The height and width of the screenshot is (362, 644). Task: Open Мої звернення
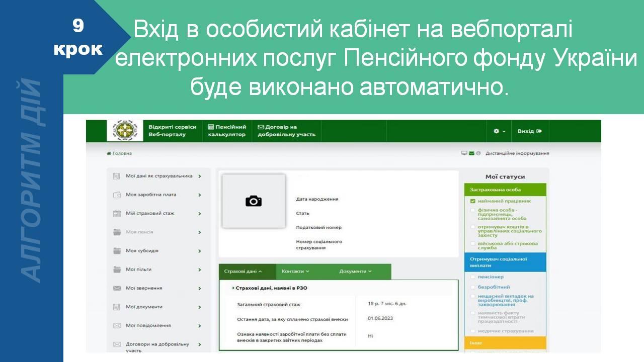coord(144,288)
